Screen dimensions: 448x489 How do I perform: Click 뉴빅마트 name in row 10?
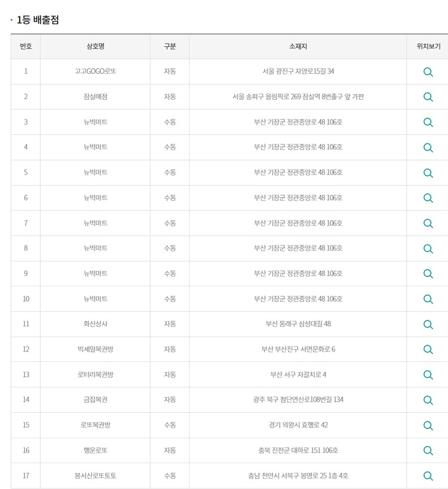(95, 299)
